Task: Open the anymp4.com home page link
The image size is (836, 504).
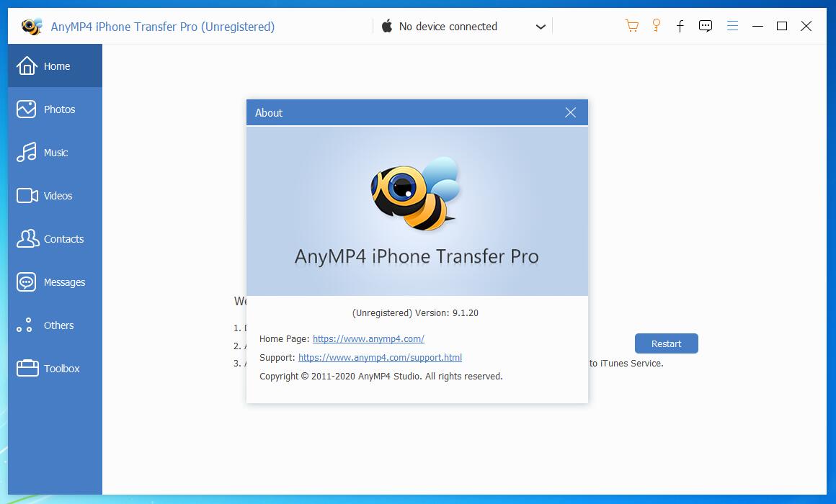Action: coord(368,338)
